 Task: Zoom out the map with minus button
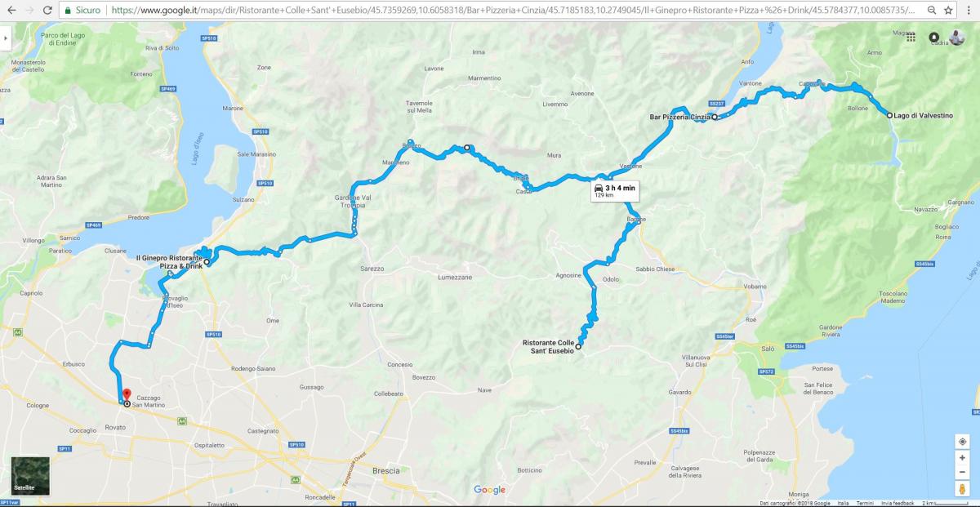pos(962,472)
